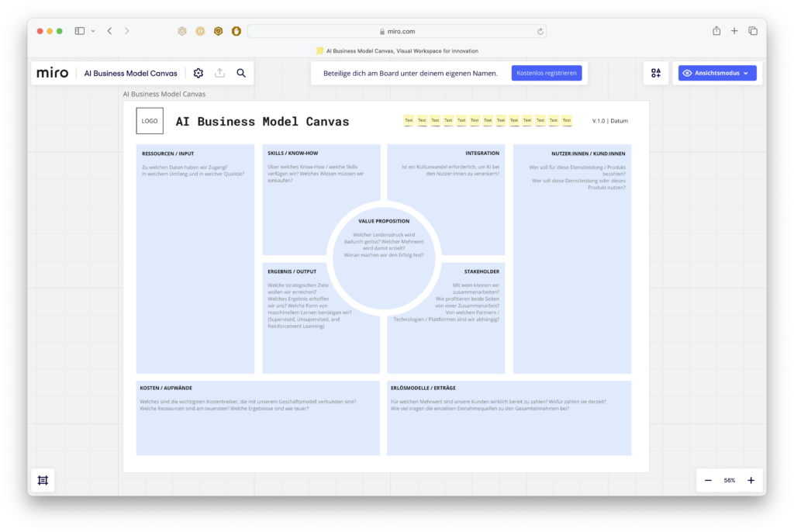This screenshot has height=532, width=794.
Task: Open a new tab with the plus button
Action: click(734, 30)
